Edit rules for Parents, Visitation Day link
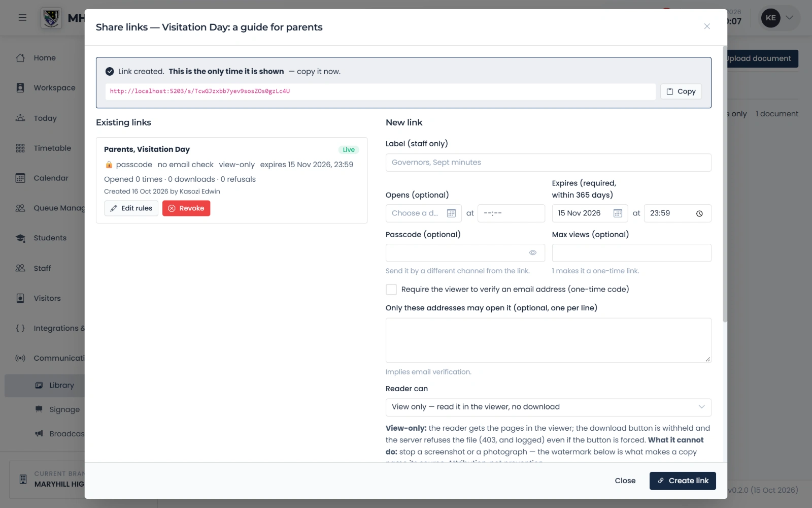 [131, 208]
